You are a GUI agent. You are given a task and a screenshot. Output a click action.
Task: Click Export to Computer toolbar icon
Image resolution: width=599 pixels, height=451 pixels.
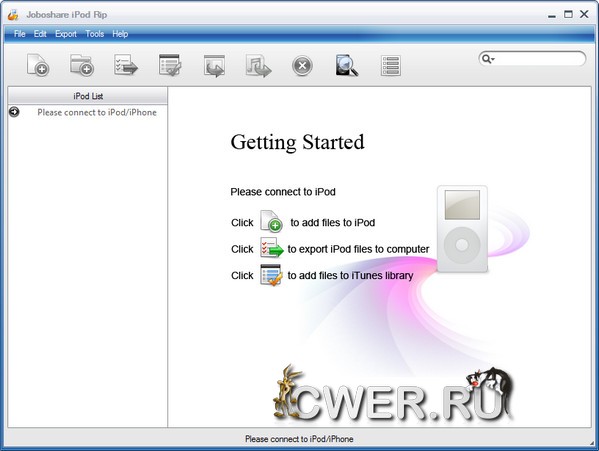(126, 65)
